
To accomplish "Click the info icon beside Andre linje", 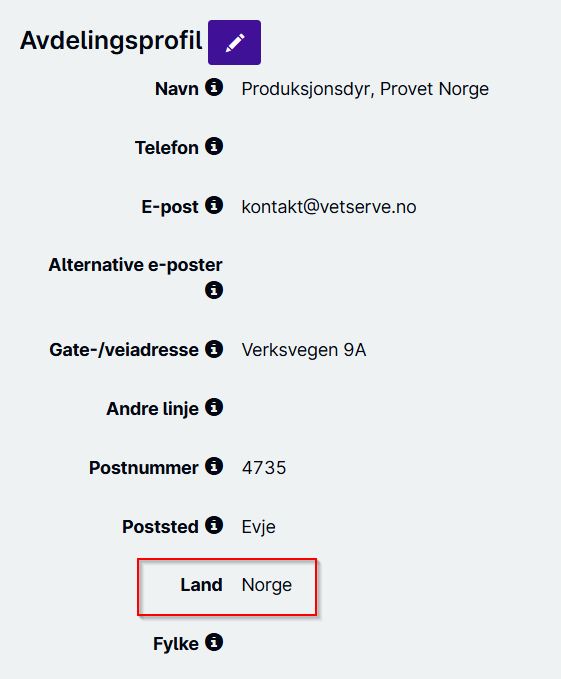I will (x=214, y=407).
